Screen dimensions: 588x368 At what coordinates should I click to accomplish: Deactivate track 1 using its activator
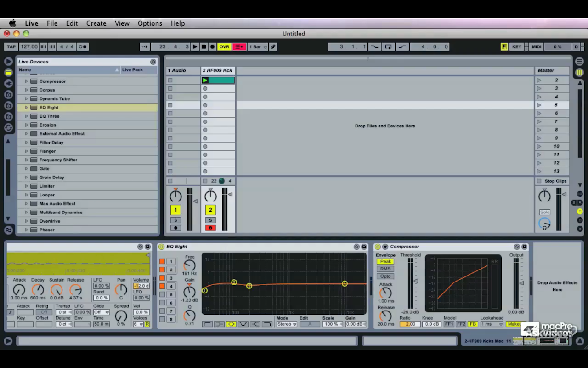pos(175,210)
